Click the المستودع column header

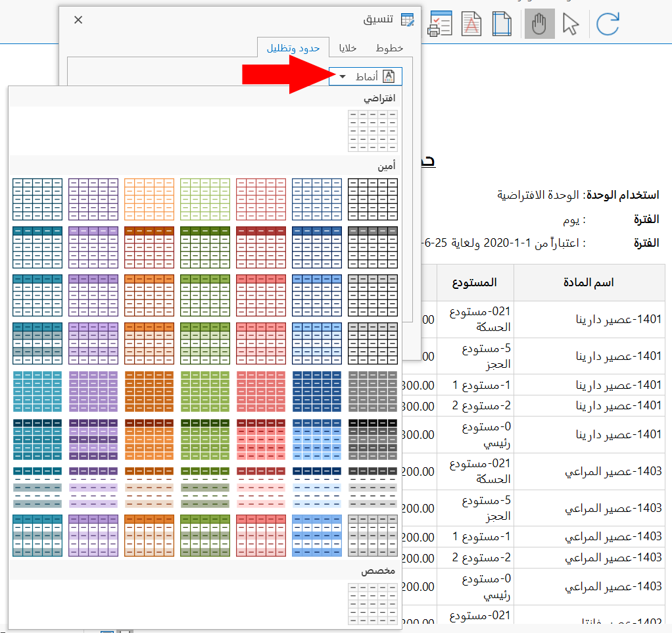475,283
